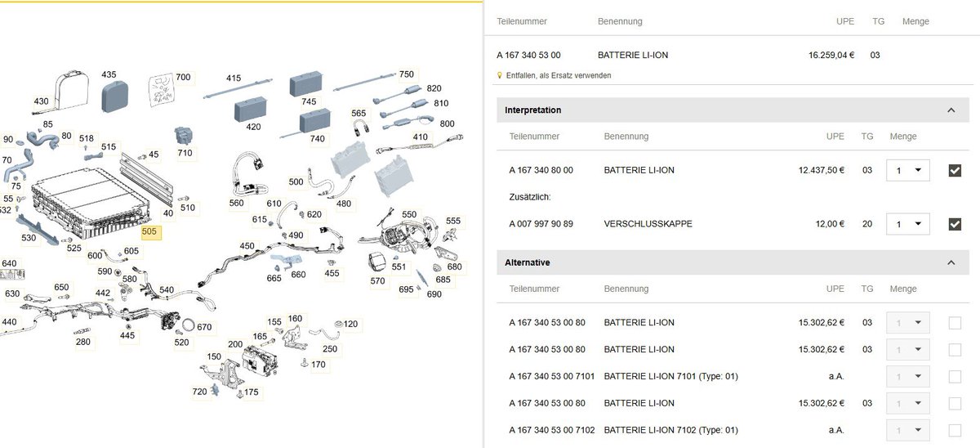Select callout 700 in the exploded view
The image size is (980, 448).
click(183, 78)
